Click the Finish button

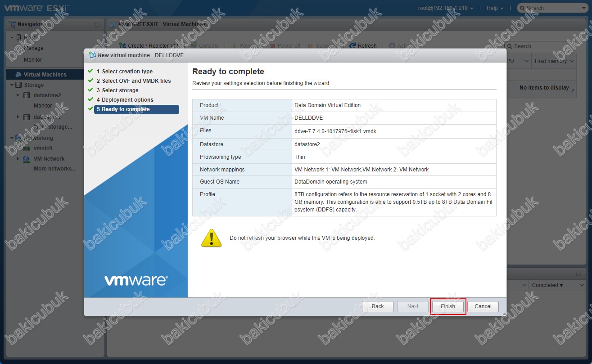[x=447, y=306]
